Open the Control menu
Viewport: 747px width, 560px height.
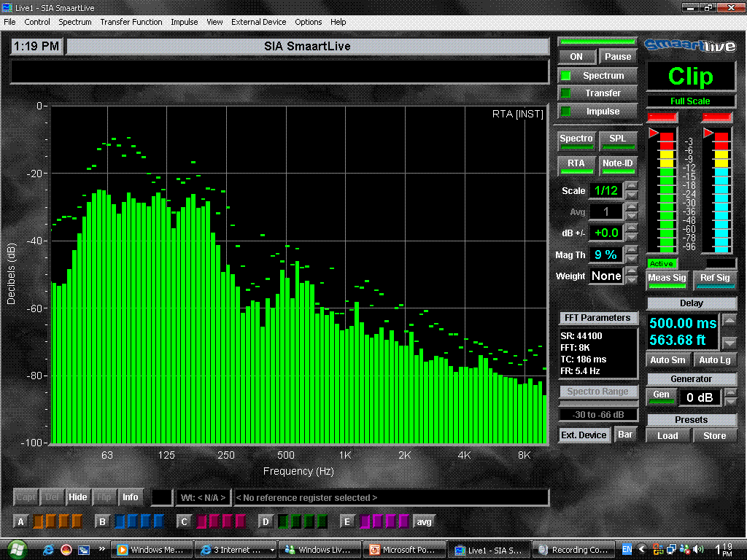click(x=37, y=22)
